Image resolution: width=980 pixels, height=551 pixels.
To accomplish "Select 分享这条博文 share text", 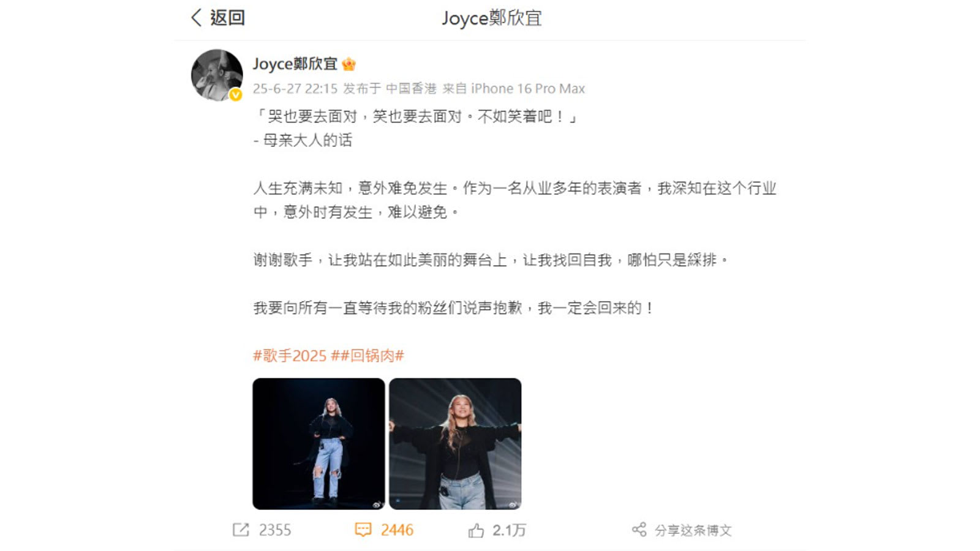I will click(x=693, y=530).
